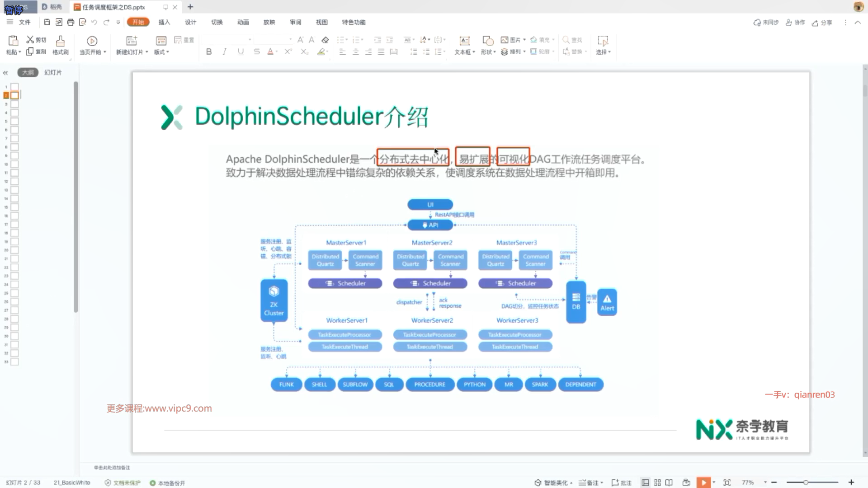The height and width of the screenshot is (488, 868).
Task: Open the zoom percentage dropdown
Action: pyautogui.click(x=765, y=483)
